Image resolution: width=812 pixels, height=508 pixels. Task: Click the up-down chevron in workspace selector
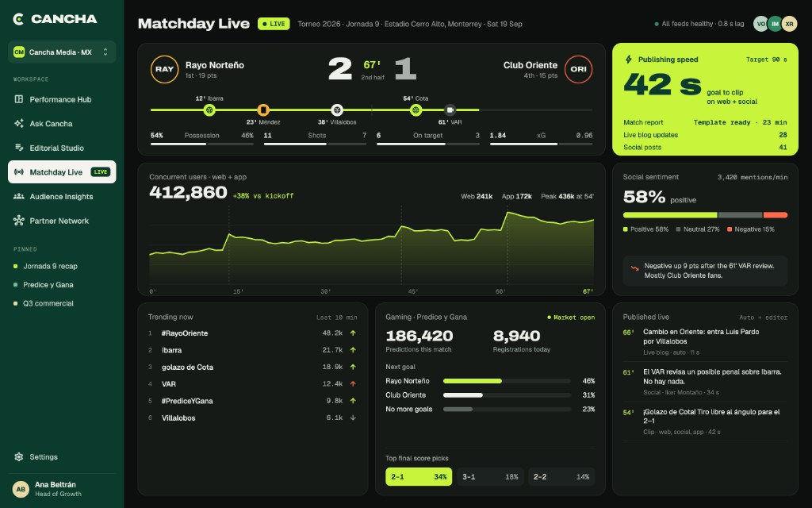(x=105, y=52)
